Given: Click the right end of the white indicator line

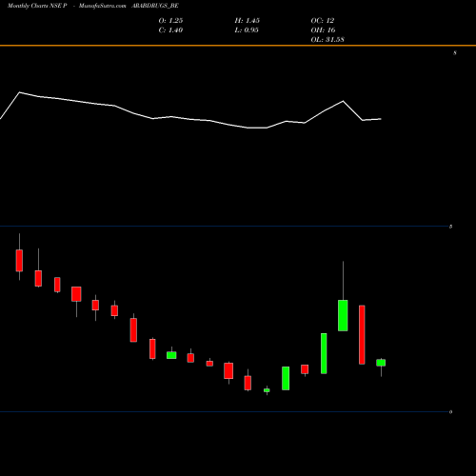Looking at the screenshot, I should (381, 119).
